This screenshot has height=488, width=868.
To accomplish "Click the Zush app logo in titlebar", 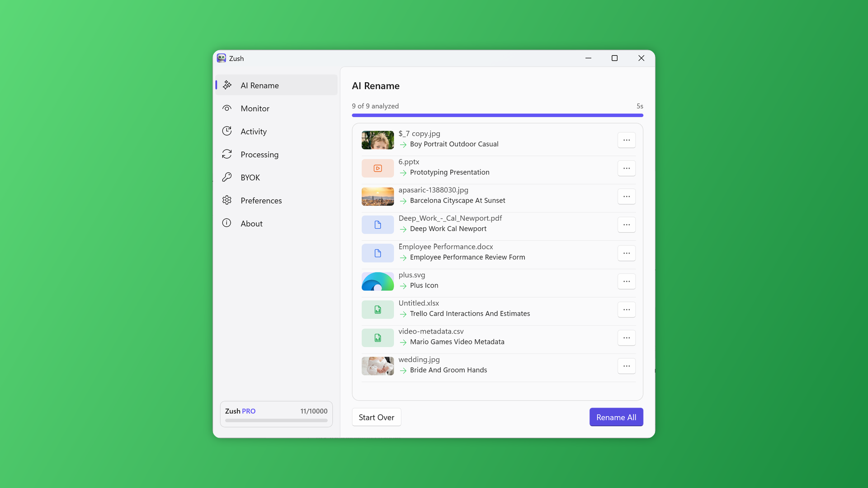I will (x=221, y=58).
